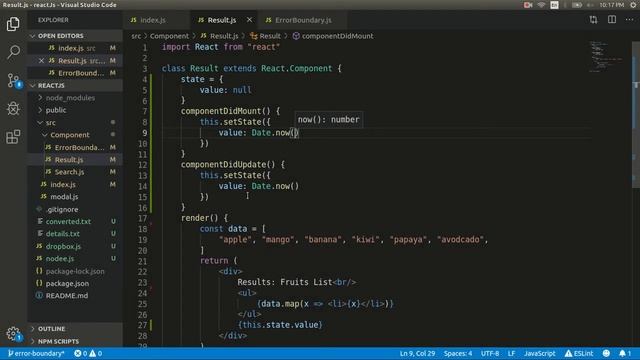The image size is (640, 360).
Task: Click the screen recording indicator in top bar
Action: (x=528, y=5)
